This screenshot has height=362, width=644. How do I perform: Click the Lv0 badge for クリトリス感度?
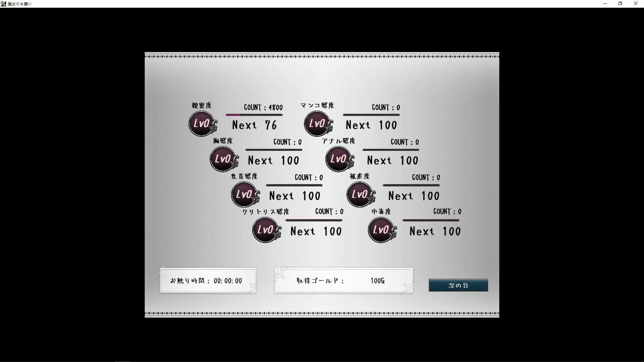click(266, 230)
